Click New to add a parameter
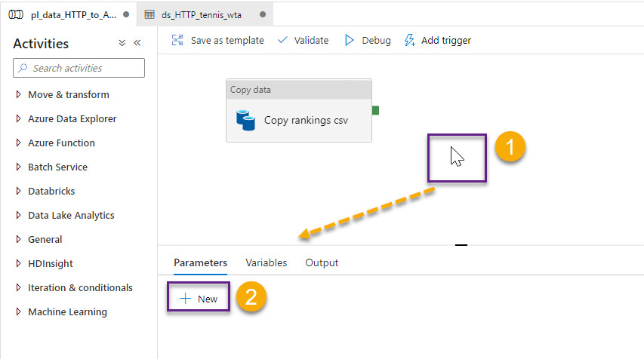The width and height of the screenshot is (644, 359). coord(199,299)
